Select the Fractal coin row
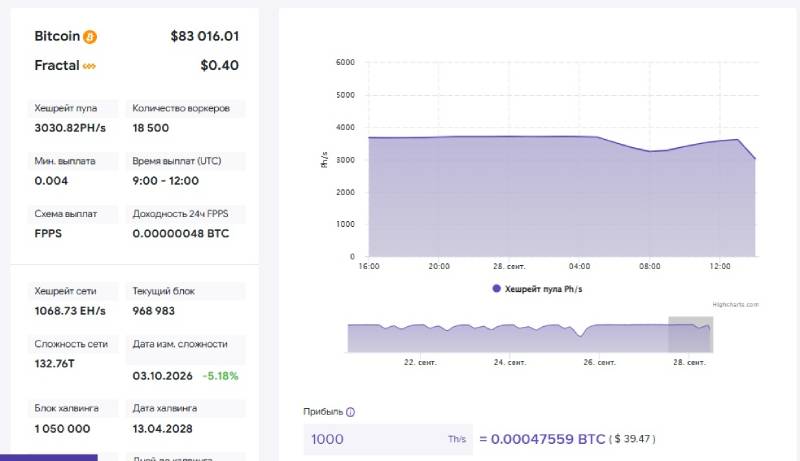Image resolution: width=800 pixels, height=461 pixels. [x=137, y=65]
